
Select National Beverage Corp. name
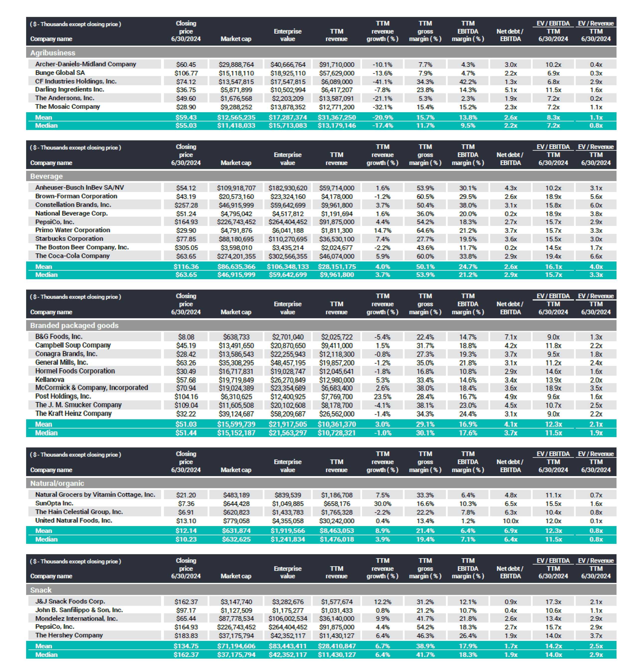click(71, 213)
